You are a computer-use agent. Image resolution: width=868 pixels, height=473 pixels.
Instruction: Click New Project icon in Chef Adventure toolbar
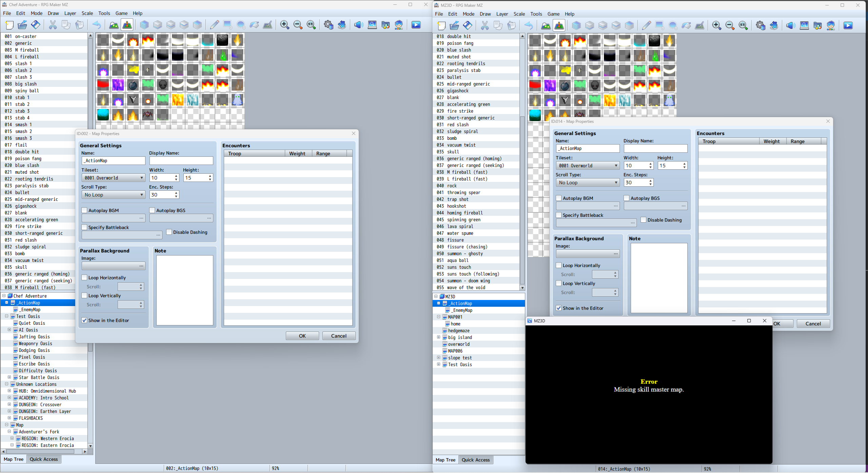point(9,25)
